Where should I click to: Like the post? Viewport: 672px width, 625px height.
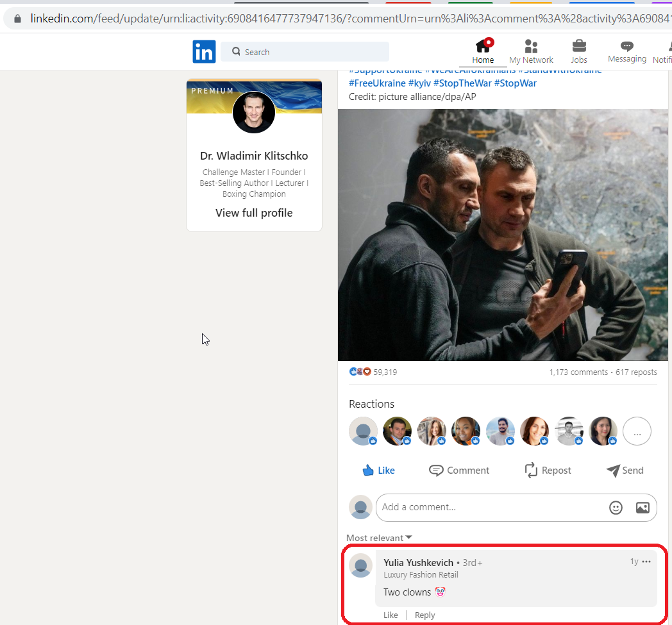point(379,471)
